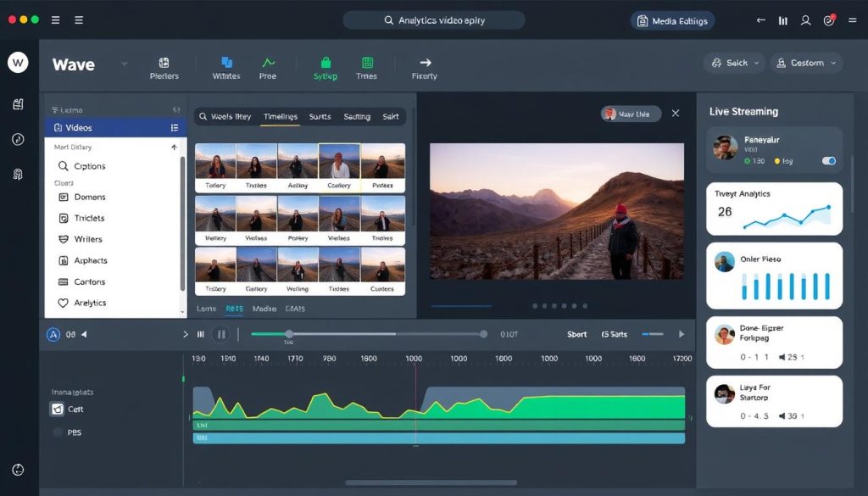Screen dimensions: 868x496
Task: Select the green Sytlup lock icon in toolbar
Action: [325, 63]
